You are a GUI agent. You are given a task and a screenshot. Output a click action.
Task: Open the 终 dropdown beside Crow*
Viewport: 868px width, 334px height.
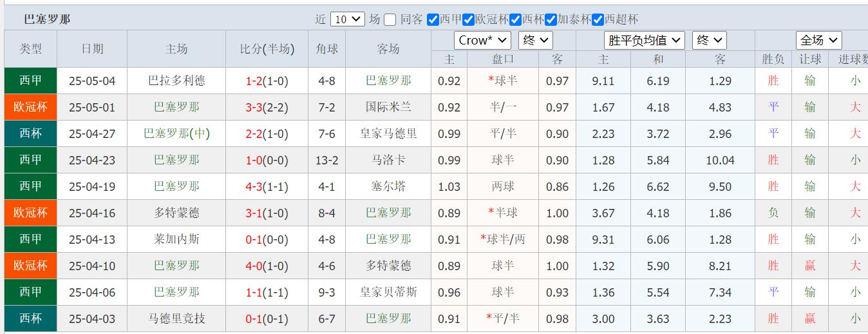click(x=536, y=40)
